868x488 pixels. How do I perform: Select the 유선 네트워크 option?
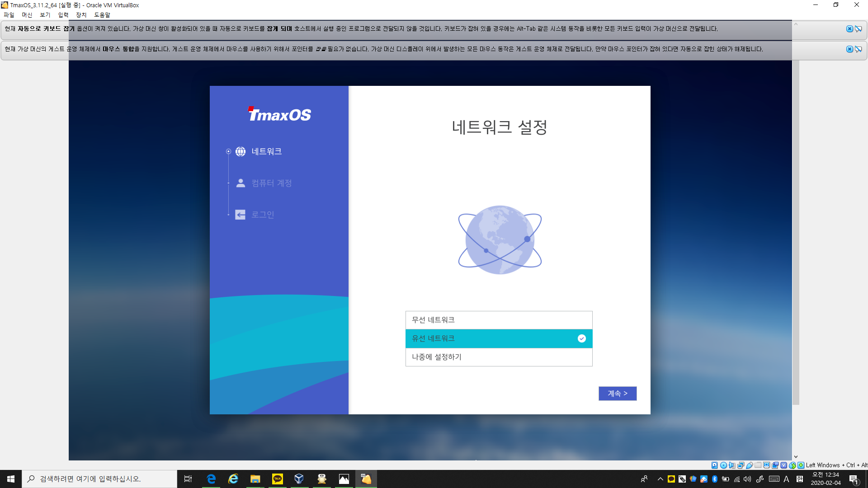[499, 338]
